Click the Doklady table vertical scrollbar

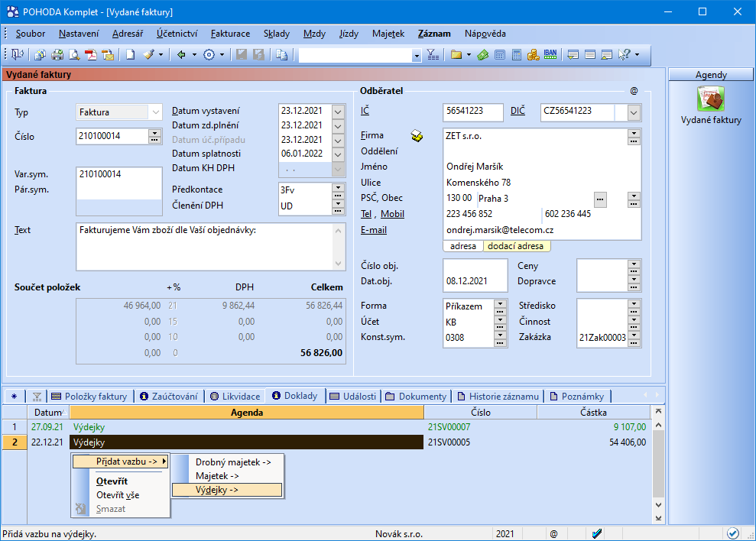(658, 465)
